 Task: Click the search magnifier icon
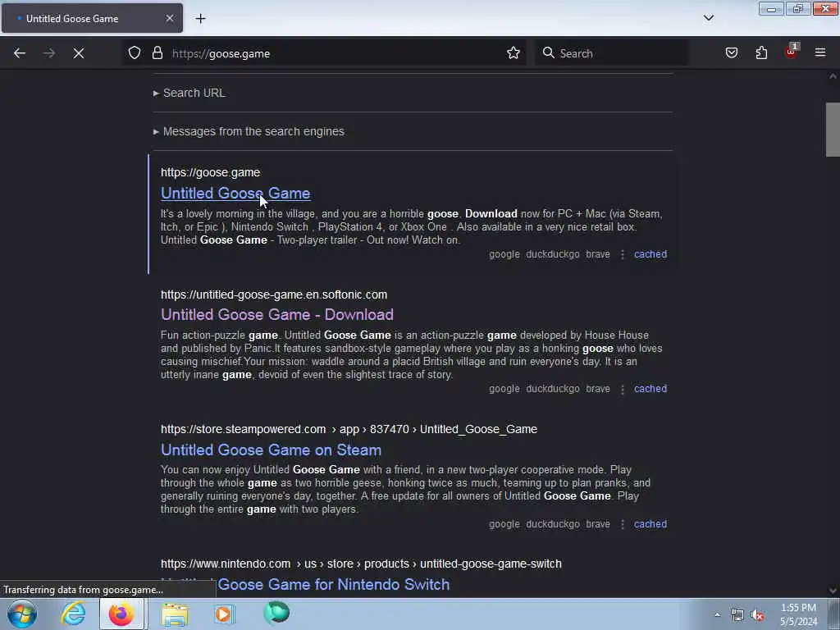click(548, 53)
